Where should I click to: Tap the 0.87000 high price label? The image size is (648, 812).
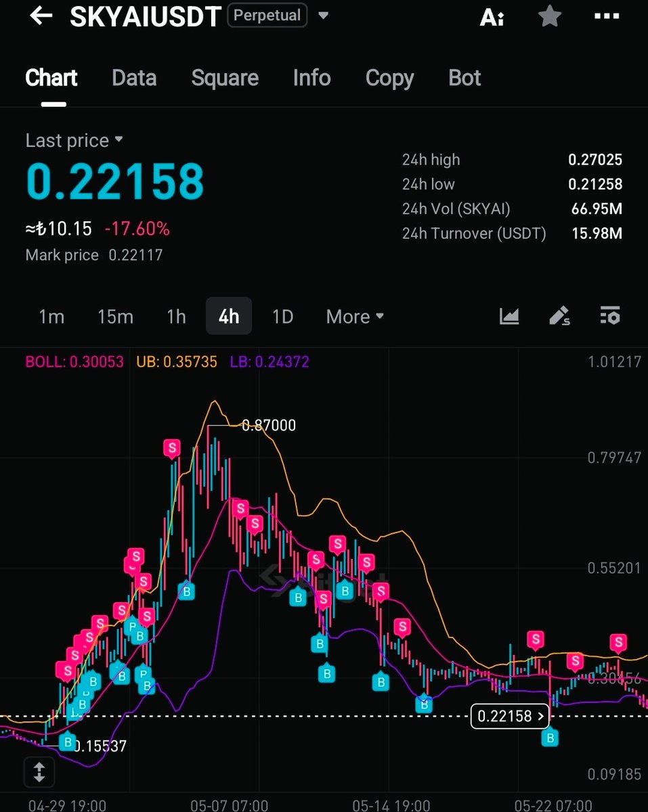(x=269, y=426)
